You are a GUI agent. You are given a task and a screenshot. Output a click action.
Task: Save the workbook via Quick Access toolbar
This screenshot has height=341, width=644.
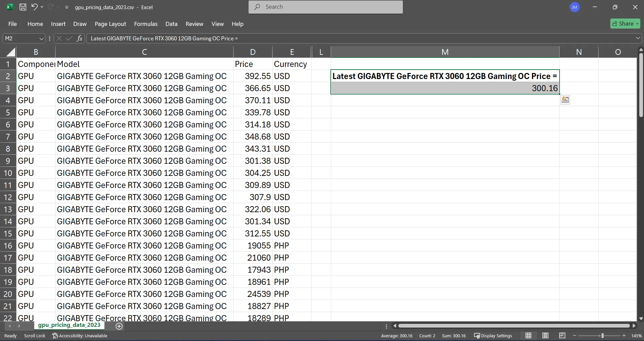pos(23,7)
